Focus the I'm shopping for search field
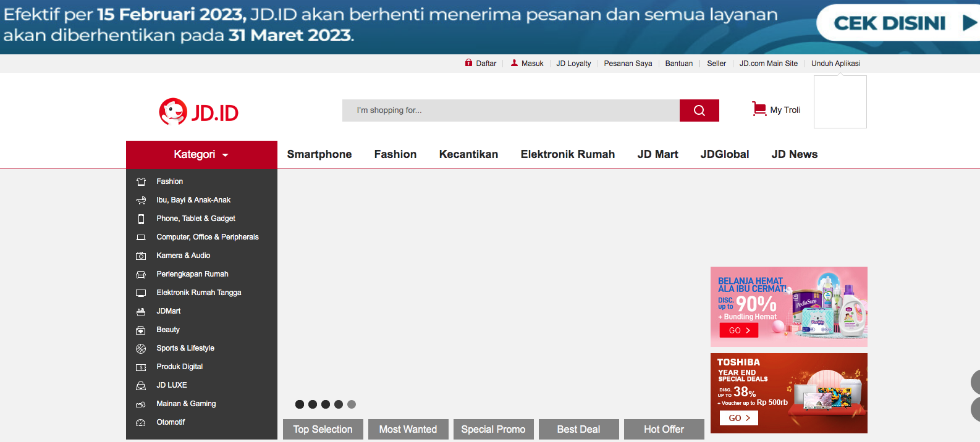Viewport: 980px width, 442px height. tap(511, 111)
